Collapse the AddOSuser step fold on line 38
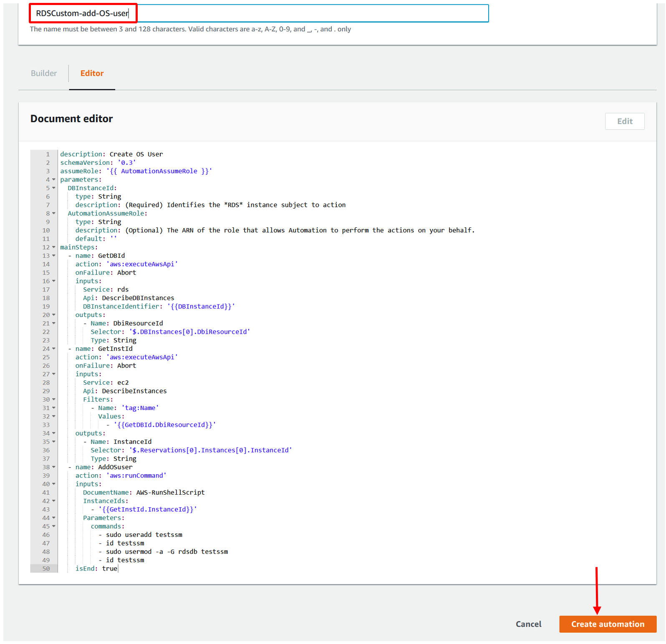The height and width of the screenshot is (644, 666). pyautogui.click(x=54, y=467)
